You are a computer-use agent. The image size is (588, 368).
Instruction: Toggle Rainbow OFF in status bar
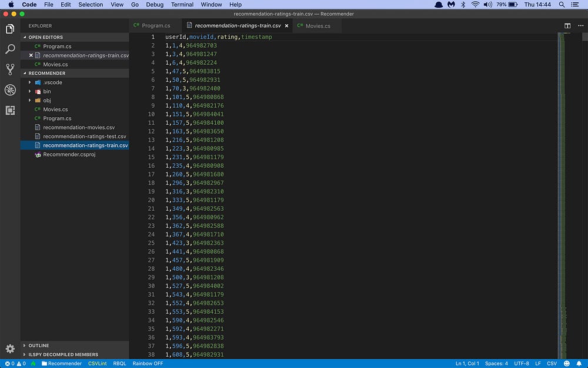point(148,363)
